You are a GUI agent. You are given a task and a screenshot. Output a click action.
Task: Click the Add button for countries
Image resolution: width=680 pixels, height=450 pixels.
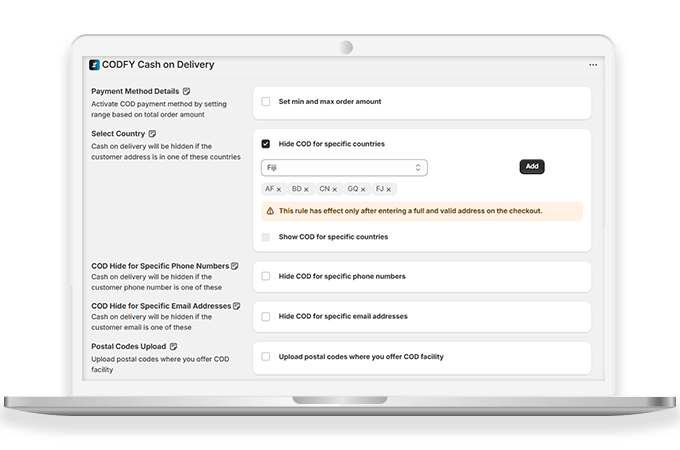(532, 167)
